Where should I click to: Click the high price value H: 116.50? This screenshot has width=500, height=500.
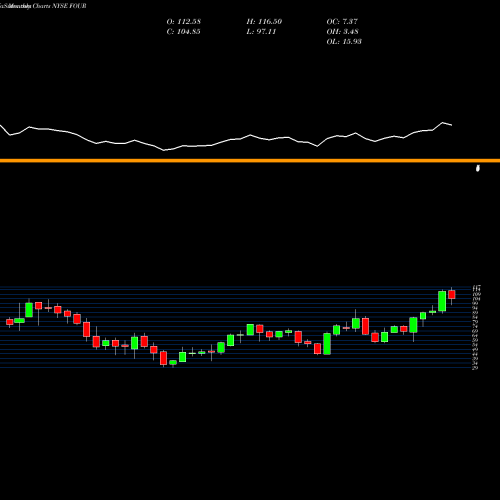click(x=264, y=22)
